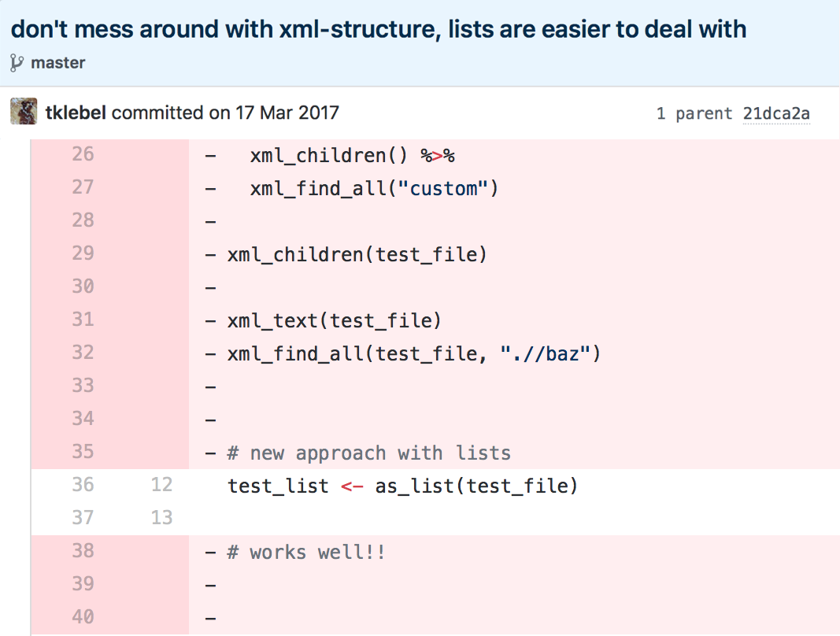Open the tklebel author profile link

tap(76, 113)
